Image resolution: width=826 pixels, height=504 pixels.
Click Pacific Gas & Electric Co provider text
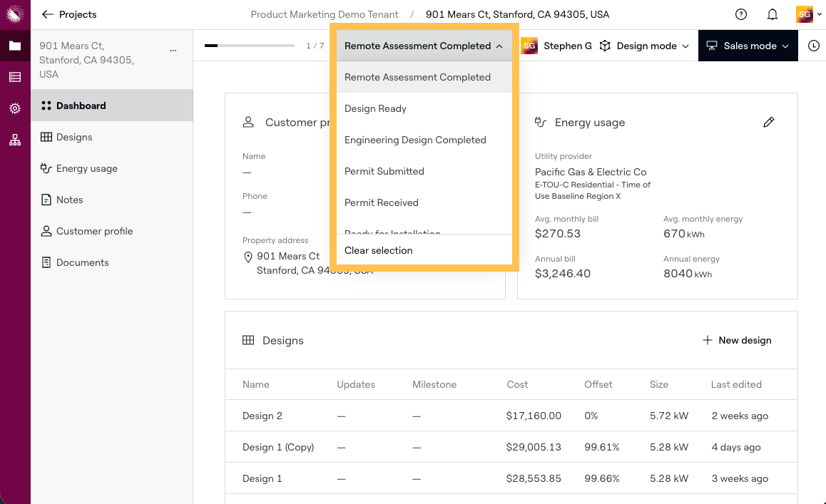tap(591, 172)
